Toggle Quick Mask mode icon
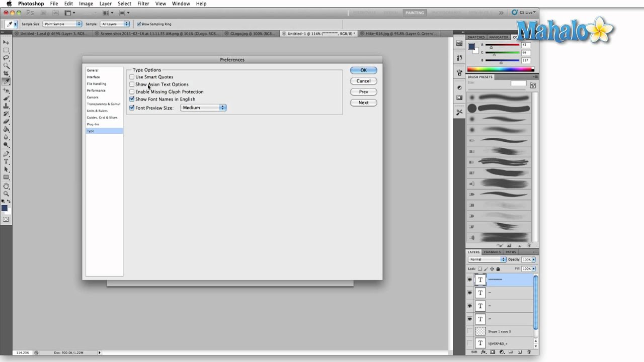This screenshot has height=362, width=644. [6, 219]
